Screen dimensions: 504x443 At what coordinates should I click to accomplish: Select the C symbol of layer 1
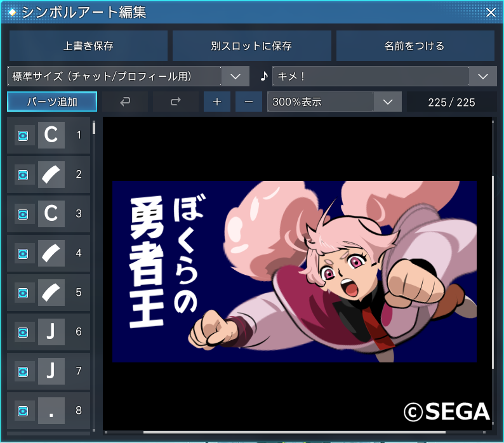click(51, 135)
